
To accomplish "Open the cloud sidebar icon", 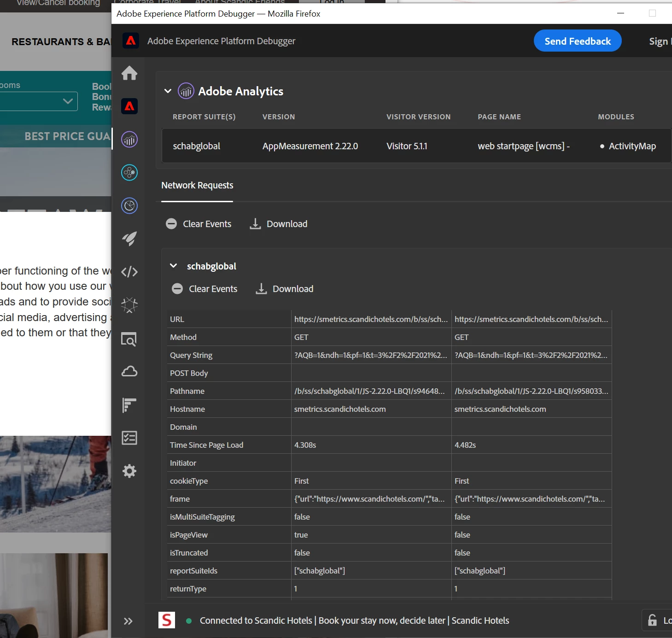I will click(129, 371).
